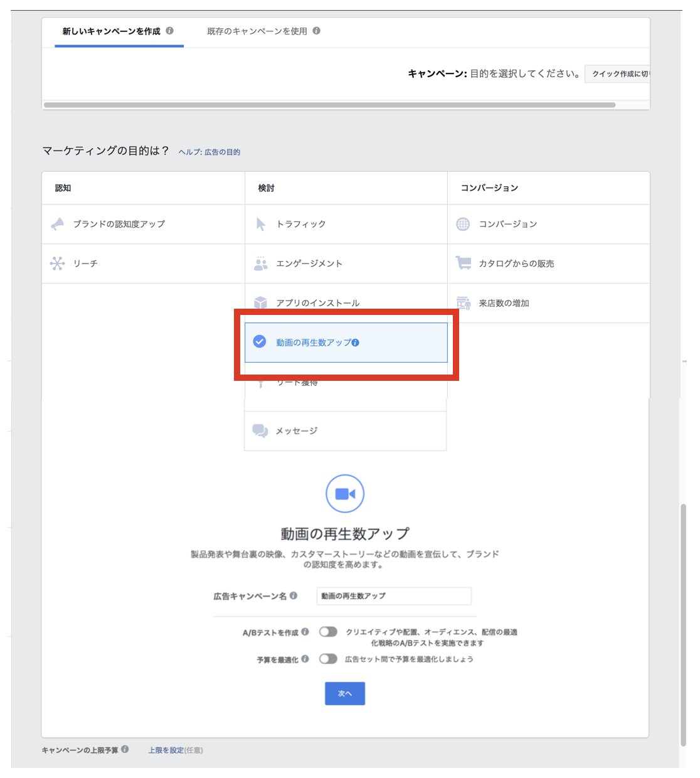
Task: Choose the アプリのインストール objective
Action: [x=346, y=303]
